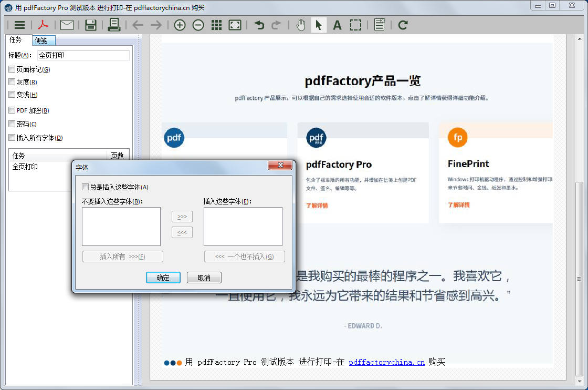Viewport: 588px width, 390px height.
Task: Check 总是插入这些字体 in font dialog
Action: [86, 187]
